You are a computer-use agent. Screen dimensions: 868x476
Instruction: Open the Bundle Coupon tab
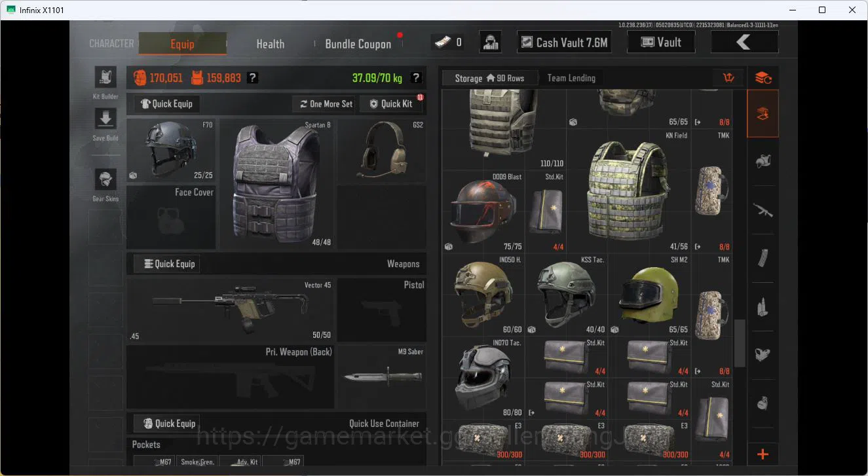point(358,44)
